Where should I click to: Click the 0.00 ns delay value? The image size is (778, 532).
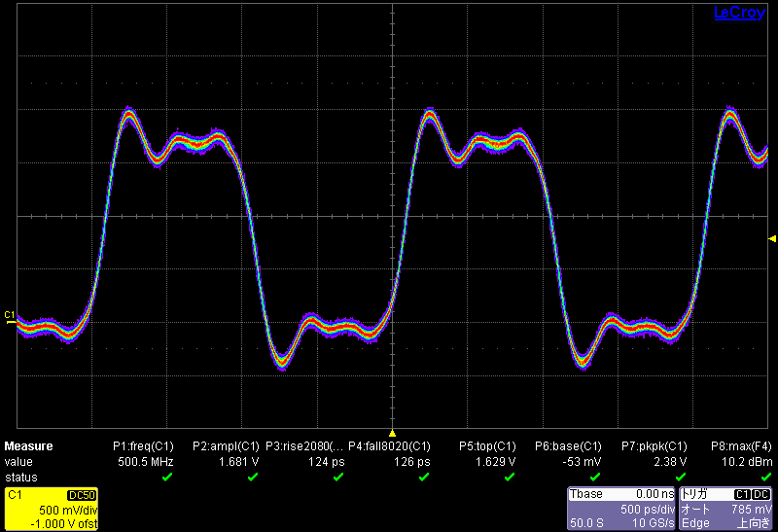(654, 494)
